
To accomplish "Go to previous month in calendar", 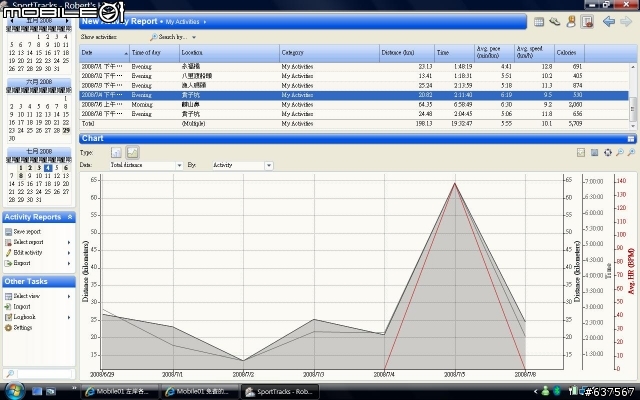I will pyautogui.click(x=12, y=20).
